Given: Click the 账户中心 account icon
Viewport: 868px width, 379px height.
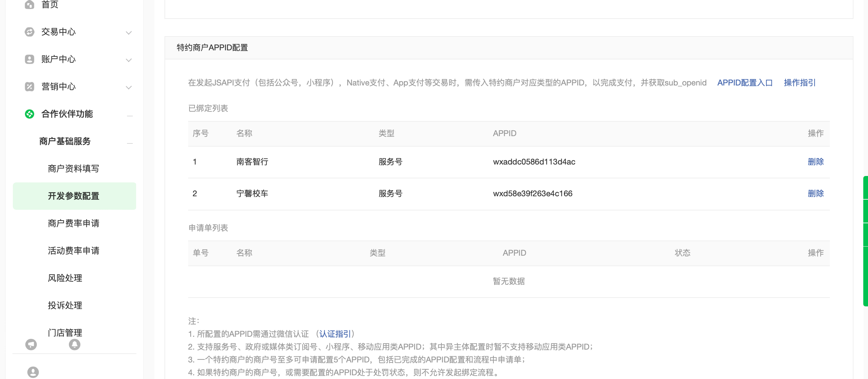Looking at the screenshot, I should point(30,59).
